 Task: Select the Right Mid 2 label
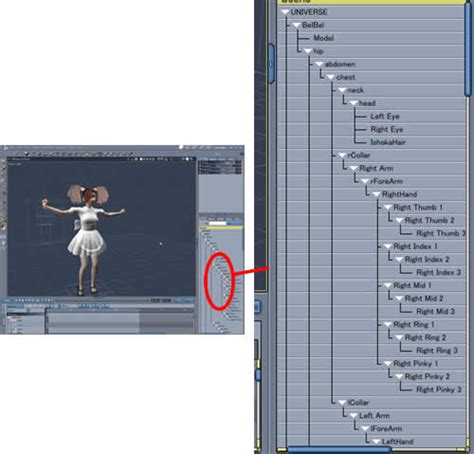tap(424, 298)
